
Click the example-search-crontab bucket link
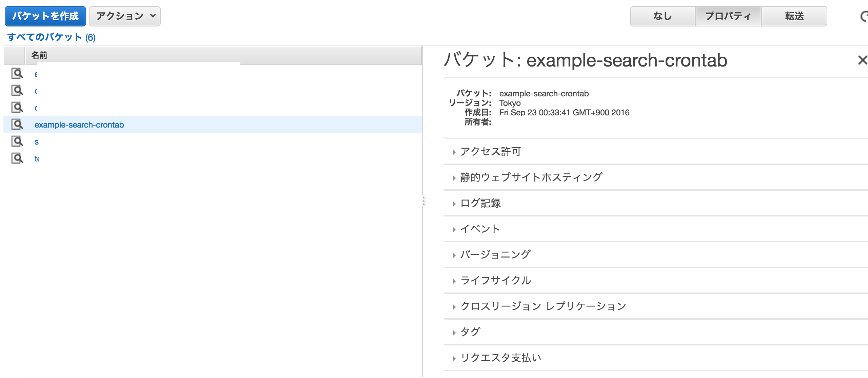79,125
